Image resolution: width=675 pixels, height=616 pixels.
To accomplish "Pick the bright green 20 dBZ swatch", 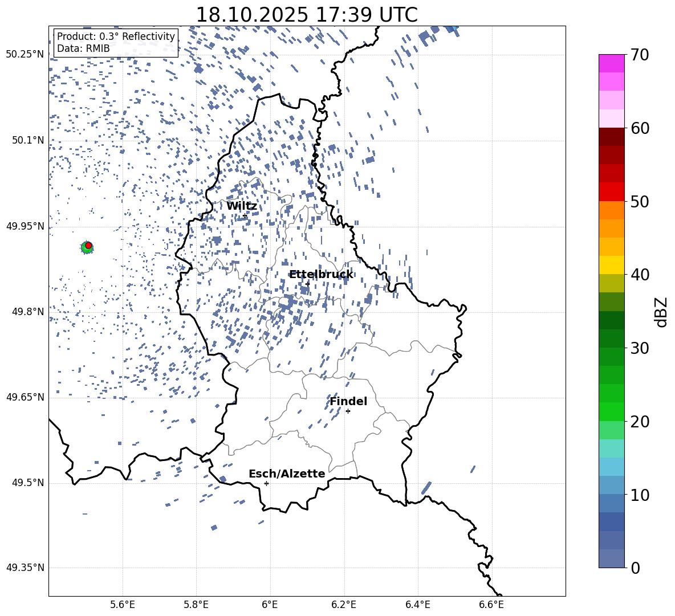I will point(612,411).
